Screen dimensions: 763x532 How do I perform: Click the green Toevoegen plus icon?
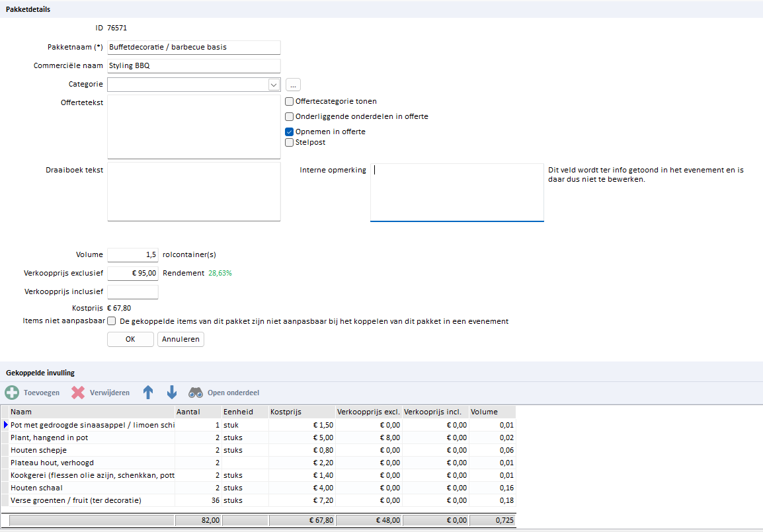12,393
